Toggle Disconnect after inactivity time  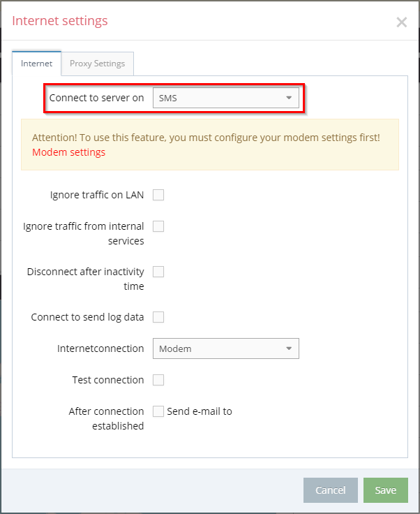pyautogui.click(x=158, y=272)
